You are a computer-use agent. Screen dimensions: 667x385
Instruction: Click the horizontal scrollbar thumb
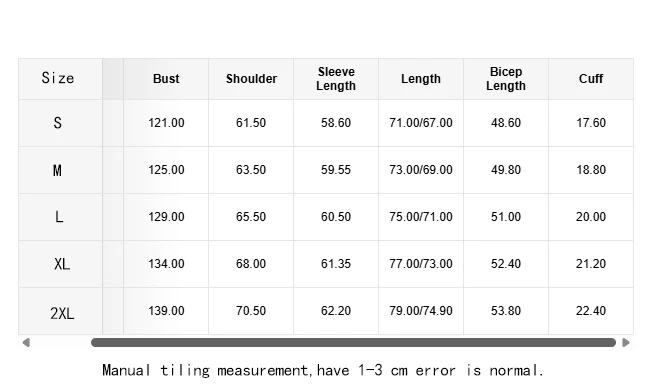tap(353, 342)
